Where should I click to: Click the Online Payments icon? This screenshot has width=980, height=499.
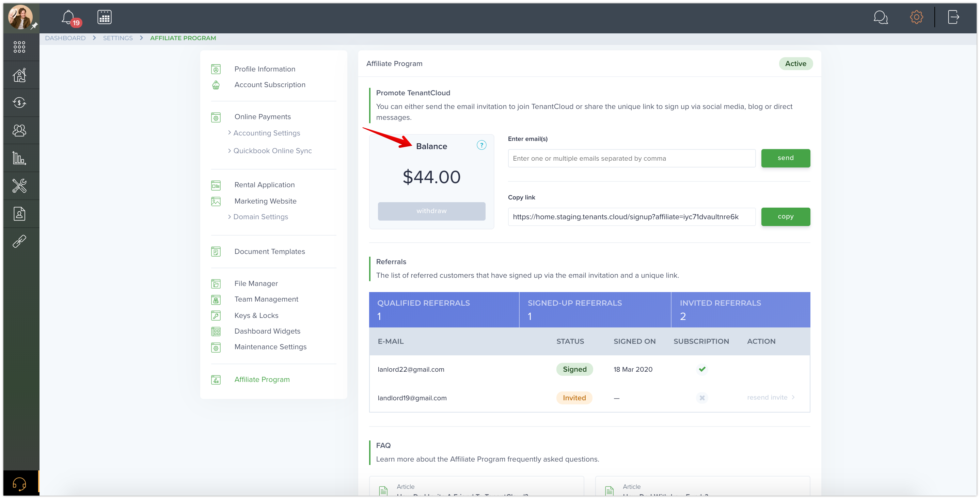click(x=216, y=117)
